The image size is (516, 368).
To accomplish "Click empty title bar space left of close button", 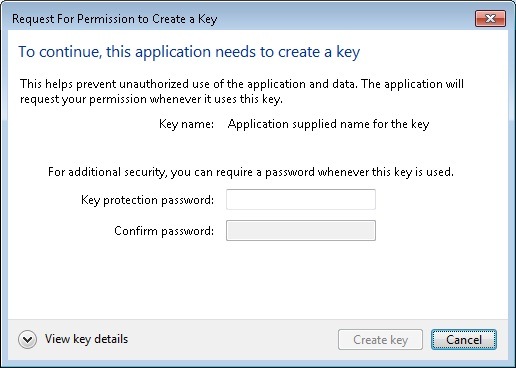I will [x=347, y=19].
